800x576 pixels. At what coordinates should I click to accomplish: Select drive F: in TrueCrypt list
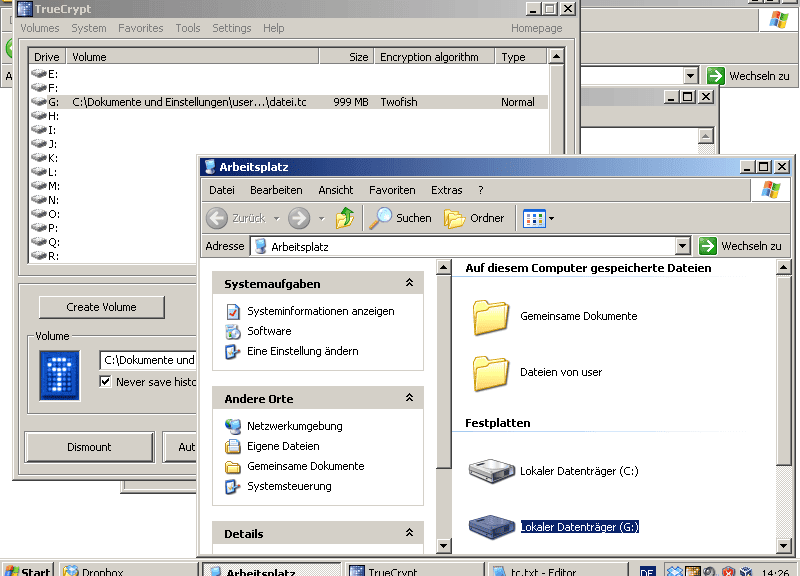45,88
